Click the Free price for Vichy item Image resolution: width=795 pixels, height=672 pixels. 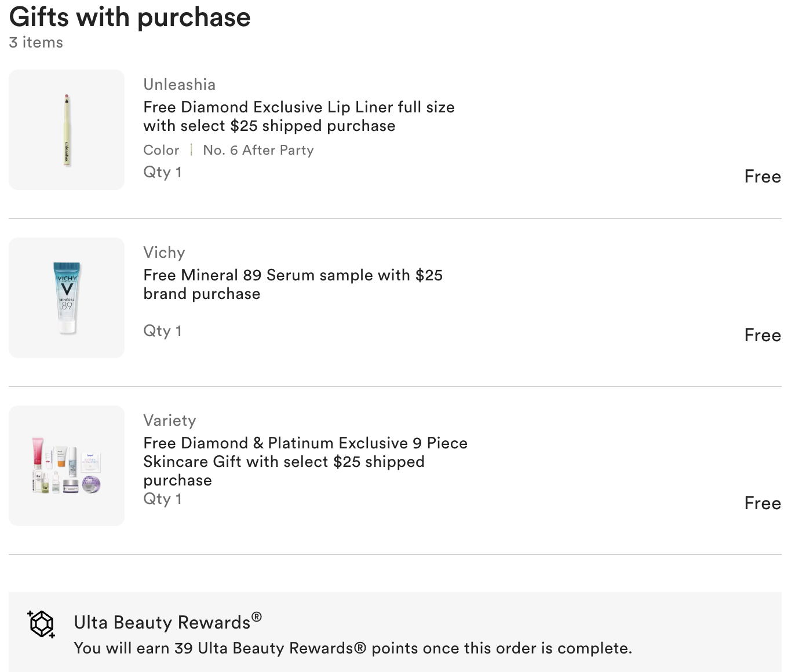762,335
